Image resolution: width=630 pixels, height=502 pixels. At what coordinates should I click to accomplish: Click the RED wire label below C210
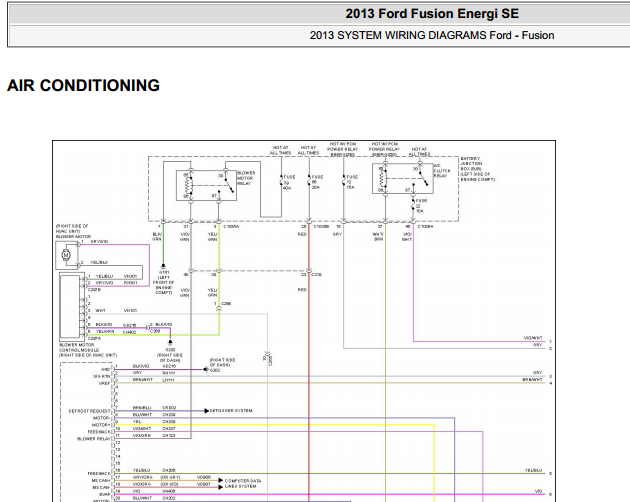[x=303, y=289]
